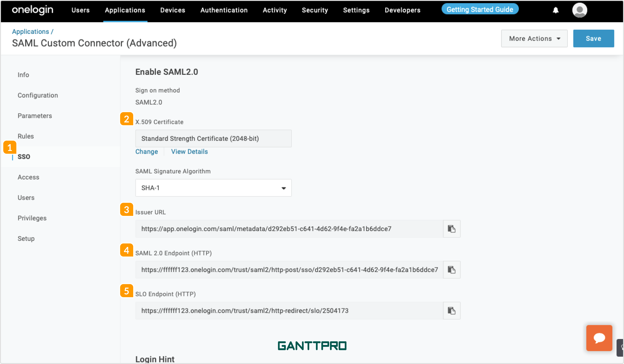Click into the Issuer URL field
This screenshot has width=624, height=364.
(289, 229)
